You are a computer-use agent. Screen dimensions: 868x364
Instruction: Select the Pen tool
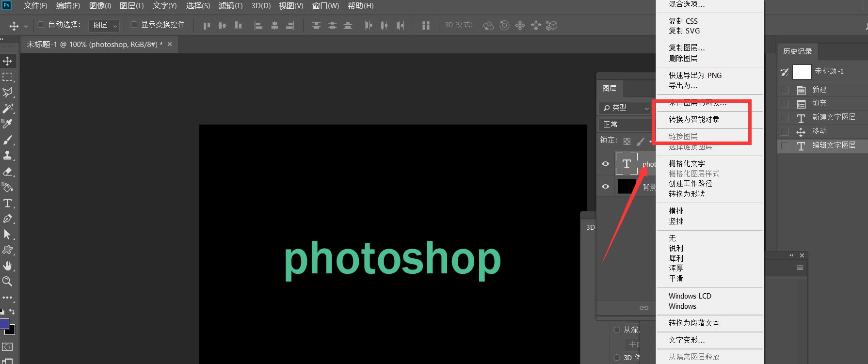tap(8, 219)
